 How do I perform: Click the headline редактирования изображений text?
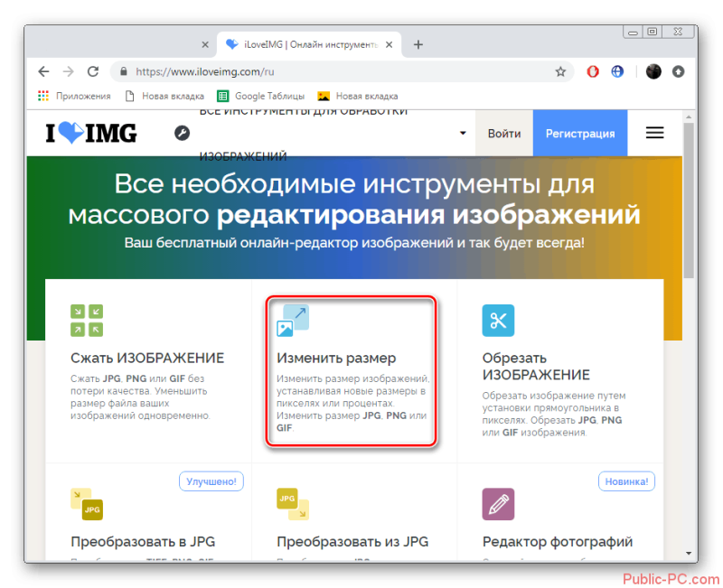pyautogui.click(x=428, y=215)
